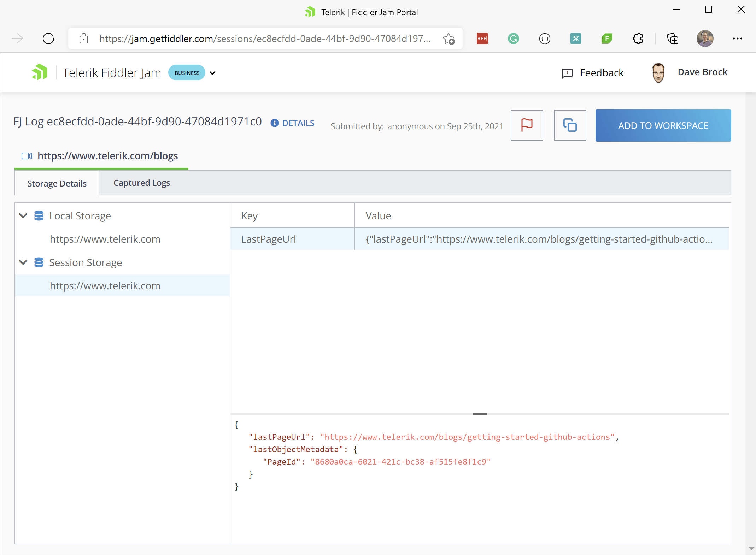Open the red LastPass extension icon
The width and height of the screenshot is (756, 556).
pos(482,39)
